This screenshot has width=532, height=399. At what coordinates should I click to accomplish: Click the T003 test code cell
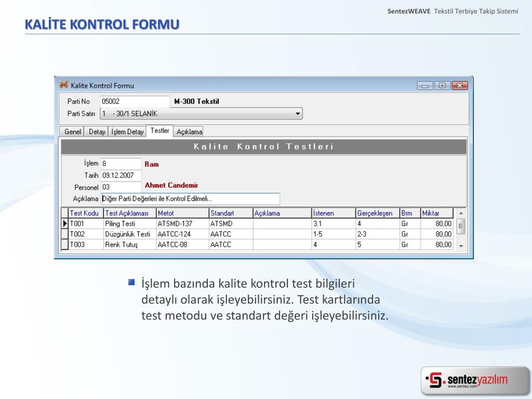[86, 245]
